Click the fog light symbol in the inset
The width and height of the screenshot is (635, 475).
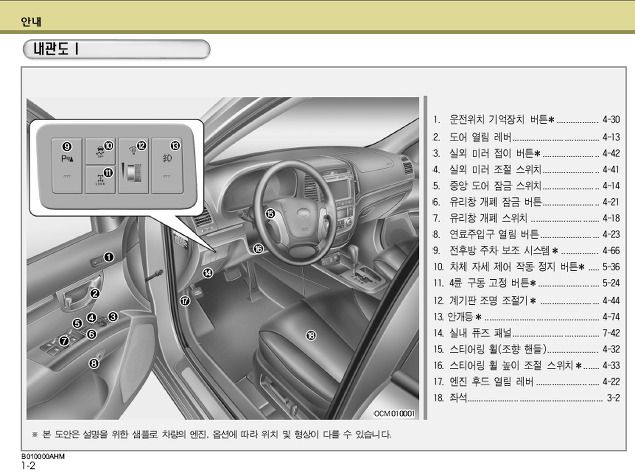[167, 158]
